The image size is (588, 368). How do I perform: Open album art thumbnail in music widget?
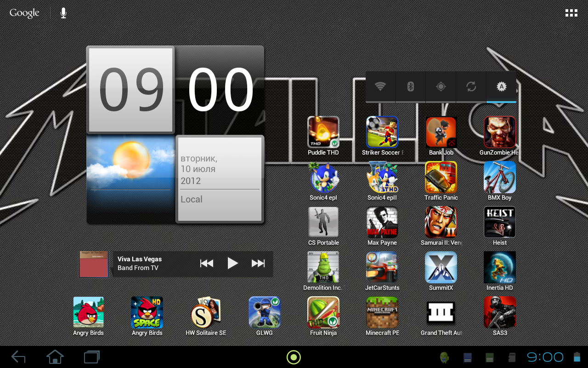pos(94,264)
